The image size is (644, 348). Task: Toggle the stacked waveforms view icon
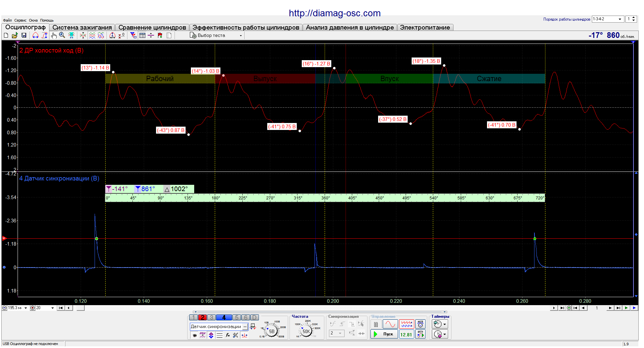pyautogui.click(x=92, y=35)
